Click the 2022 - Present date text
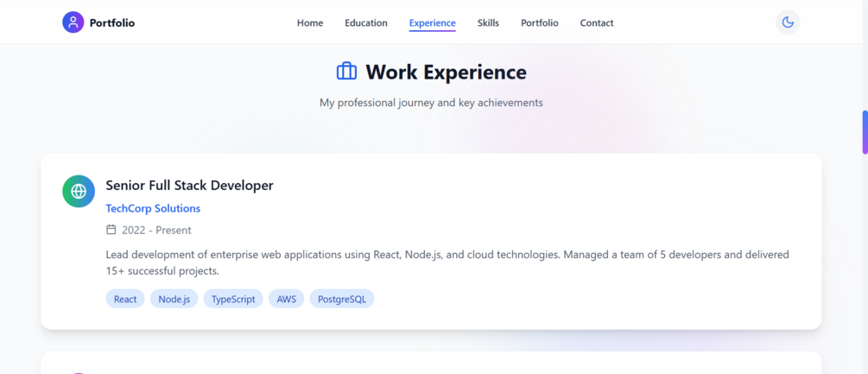The width and height of the screenshot is (868, 374). point(156,230)
